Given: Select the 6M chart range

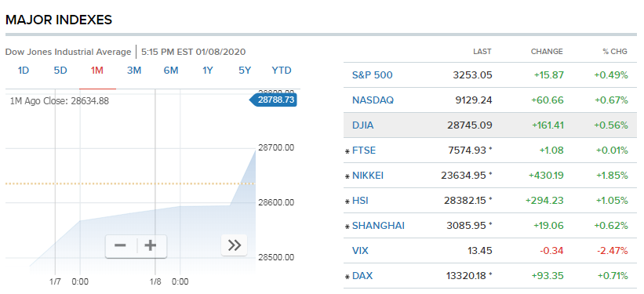Looking at the screenshot, I should point(171,71).
